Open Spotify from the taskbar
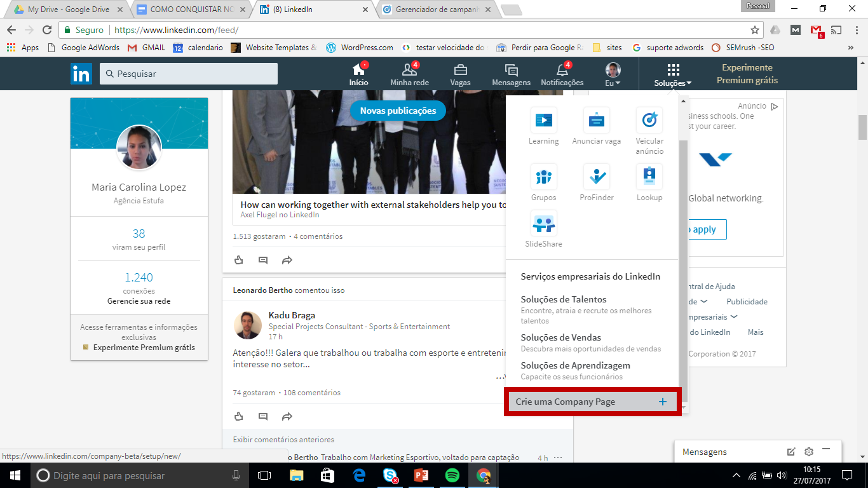868x488 pixels. pos(452,475)
